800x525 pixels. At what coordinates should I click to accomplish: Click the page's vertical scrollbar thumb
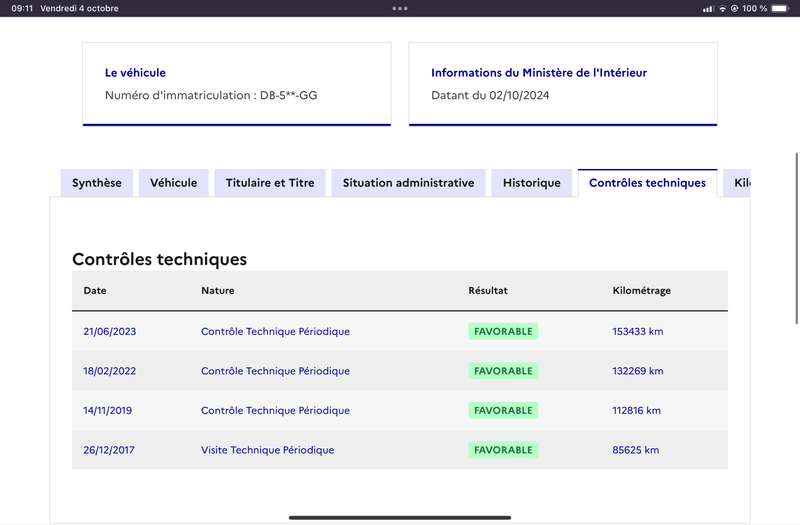coord(796,238)
